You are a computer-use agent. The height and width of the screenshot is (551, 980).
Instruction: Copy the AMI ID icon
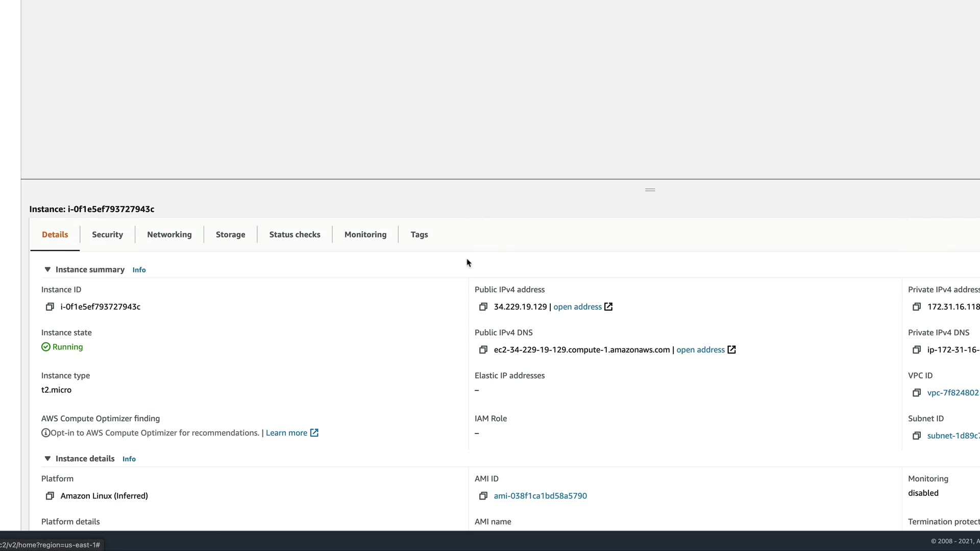point(483,496)
